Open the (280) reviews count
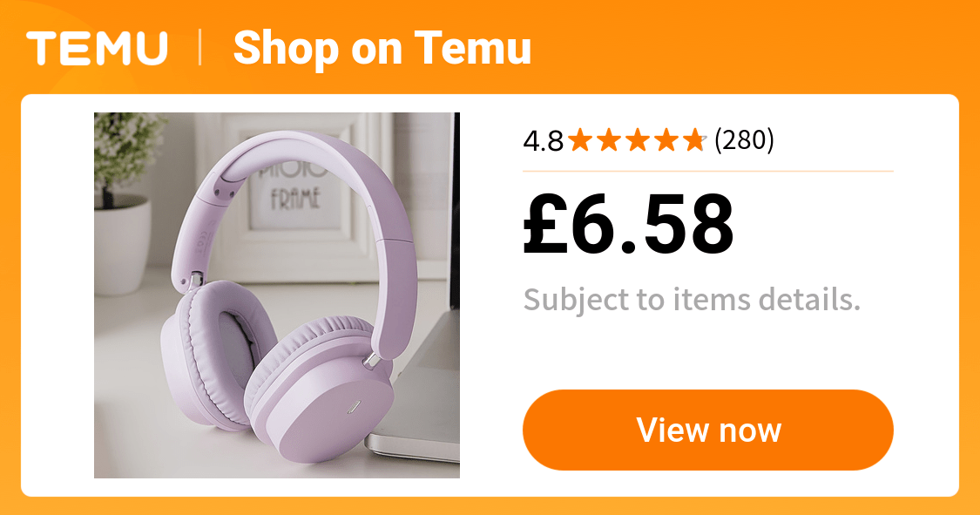The image size is (980, 515). [x=744, y=140]
